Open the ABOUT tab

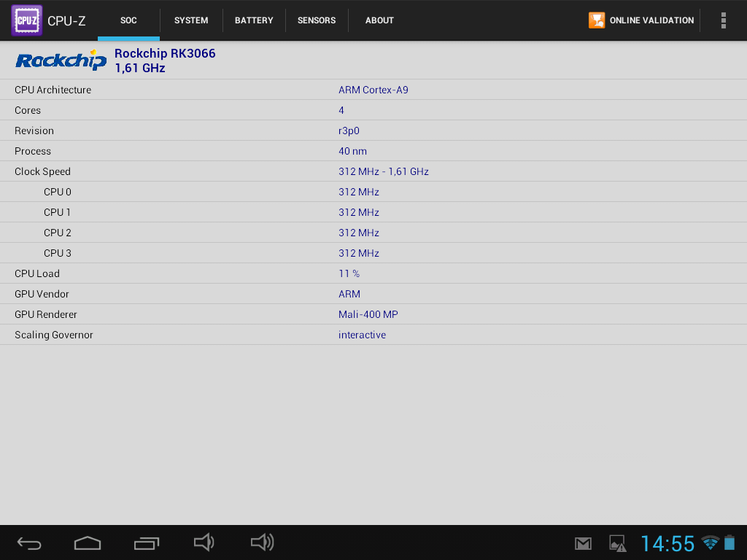(x=379, y=20)
